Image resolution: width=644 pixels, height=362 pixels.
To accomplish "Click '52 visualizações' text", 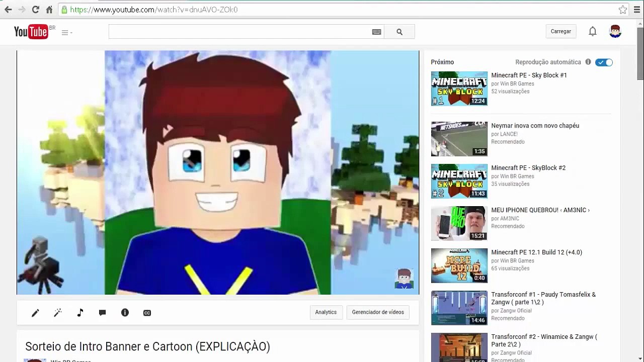I will [x=510, y=92].
